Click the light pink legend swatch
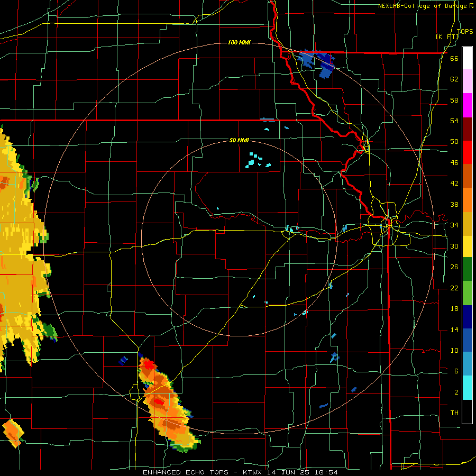476x476 pixels. [x=467, y=81]
